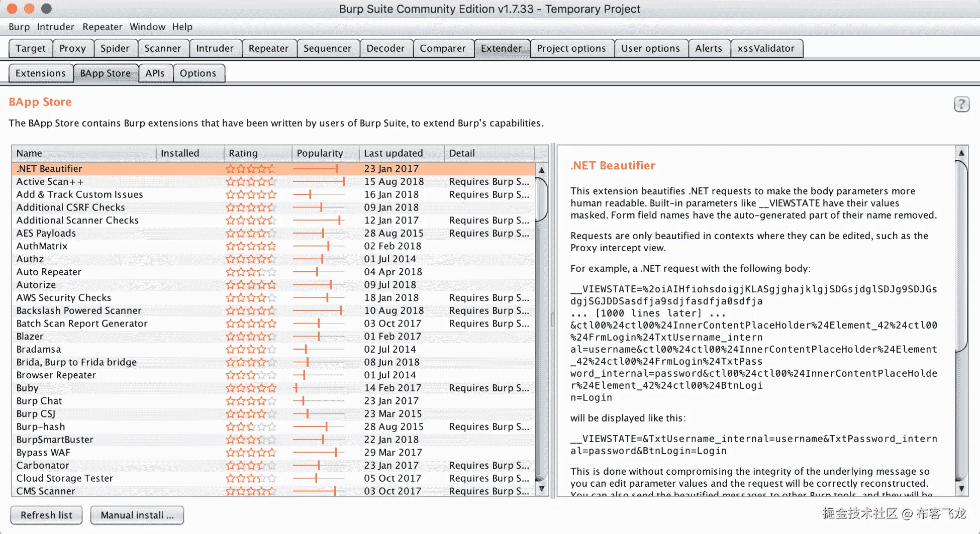Select the Burp CSJ extension
The height and width of the screenshot is (534, 980).
coord(273,414)
